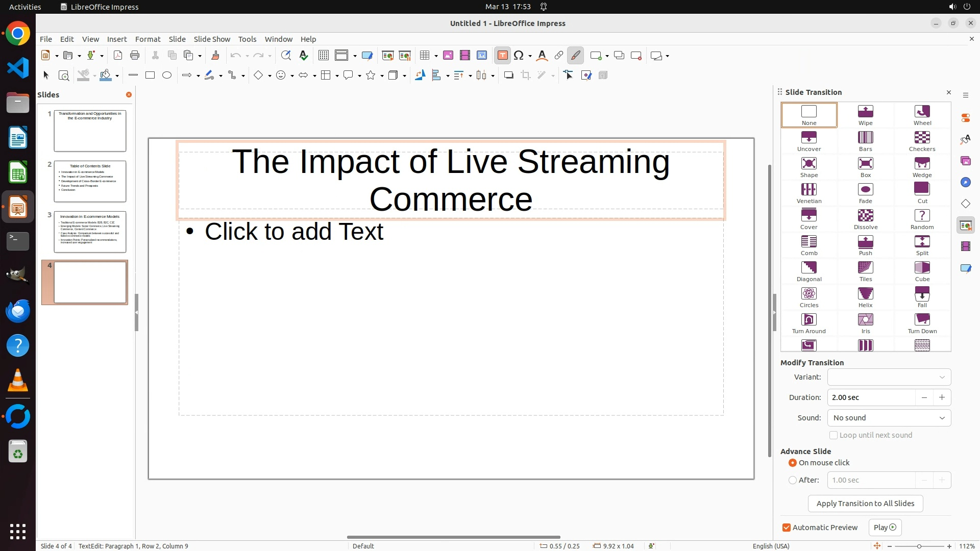The height and width of the screenshot is (551, 980).
Task: Uncheck the Automatic Preview checkbox
Action: click(787, 528)
